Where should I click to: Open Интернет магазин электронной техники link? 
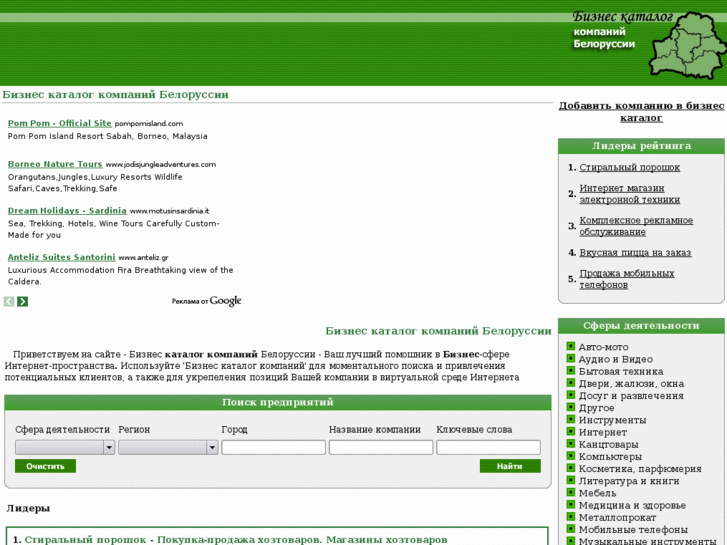click(630, 194)
